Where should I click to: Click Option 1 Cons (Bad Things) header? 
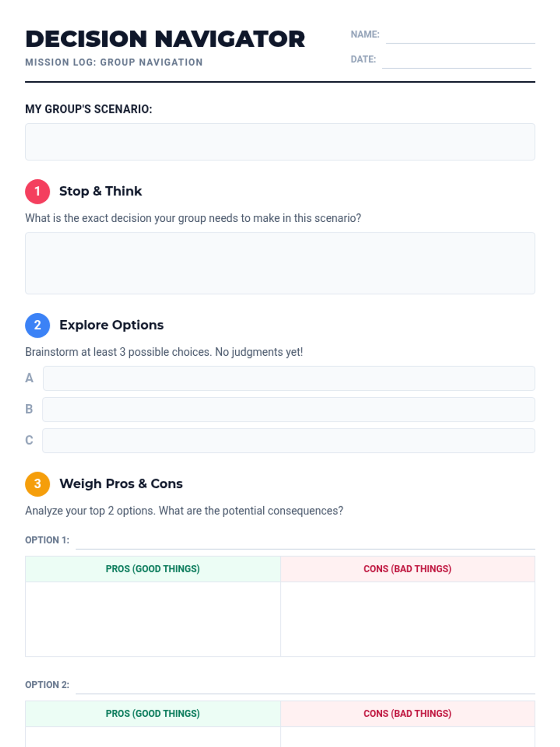407,569
